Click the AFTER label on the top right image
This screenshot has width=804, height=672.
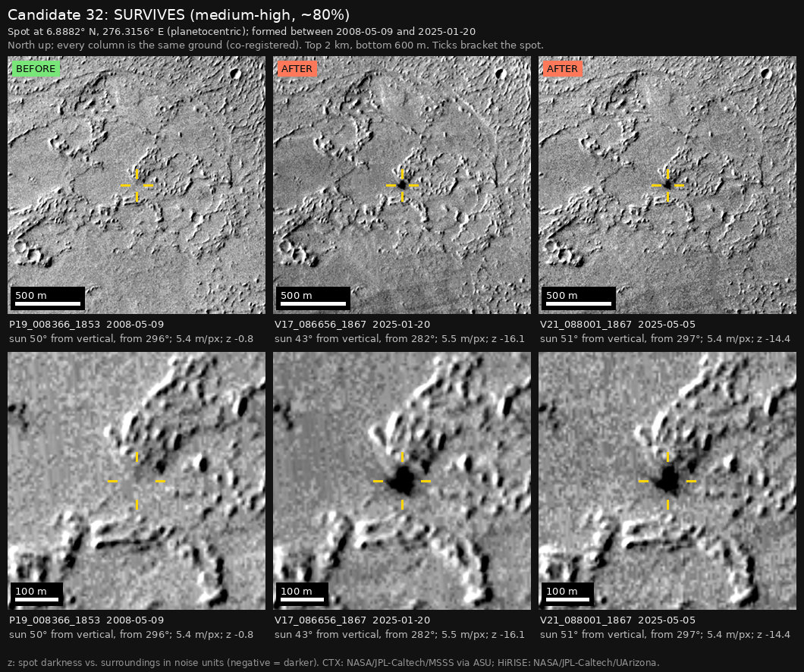coord(563,69)
